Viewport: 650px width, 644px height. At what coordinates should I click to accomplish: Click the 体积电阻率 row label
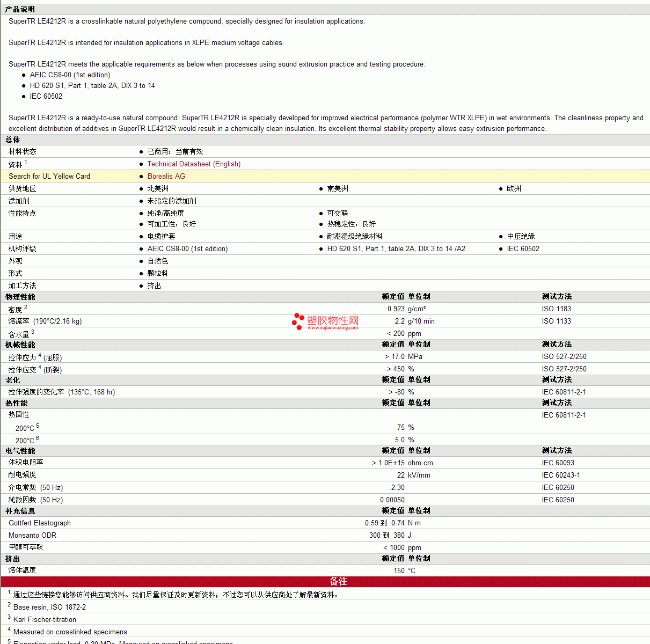(26, 463)
